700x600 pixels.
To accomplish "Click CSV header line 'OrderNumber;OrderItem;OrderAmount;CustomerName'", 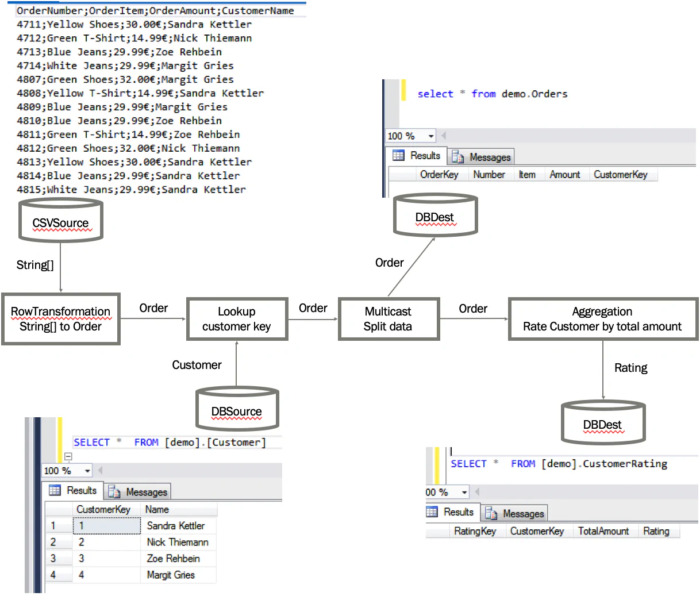I will pyautogui.click(x=155, y=10).
